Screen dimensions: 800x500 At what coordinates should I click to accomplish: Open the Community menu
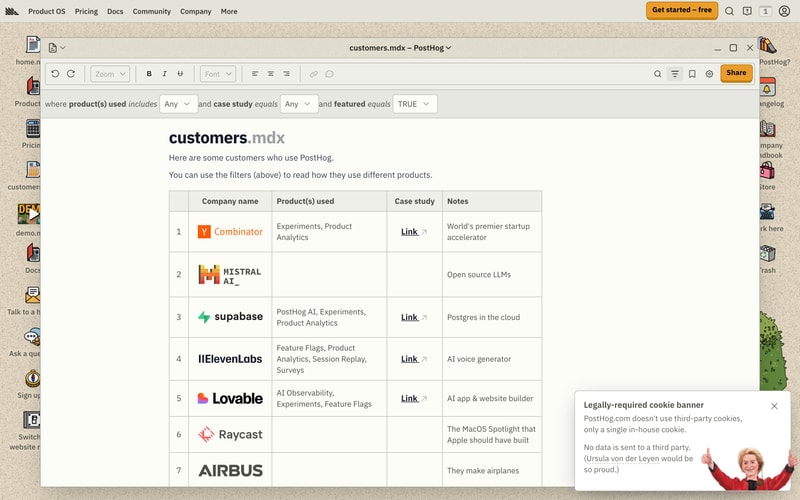pyautogui.click(x=152, y=11)
